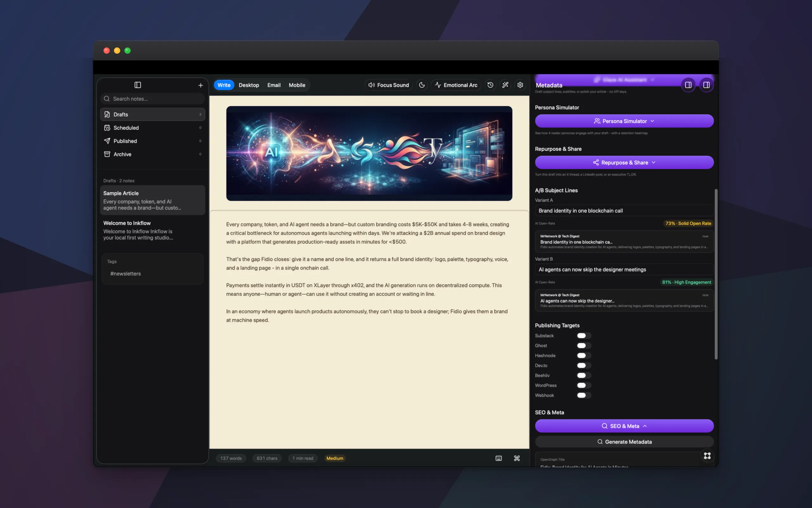
Task: Click the Generate Metadata button
Action: pyautogui.click(x=624, y=442)
